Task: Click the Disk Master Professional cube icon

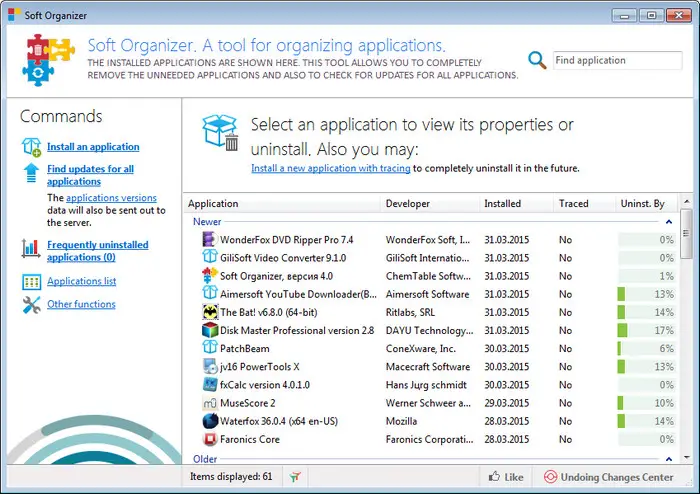Action: (x=210, y=330)
